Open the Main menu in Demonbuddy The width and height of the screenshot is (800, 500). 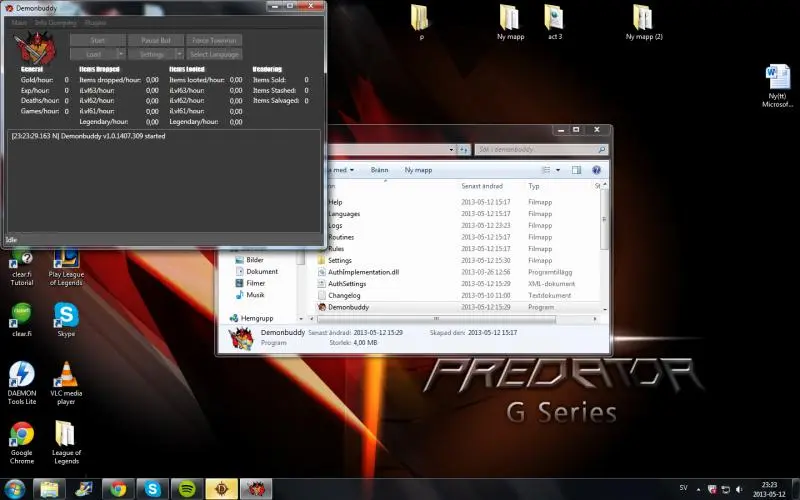[x=19, y=22]
